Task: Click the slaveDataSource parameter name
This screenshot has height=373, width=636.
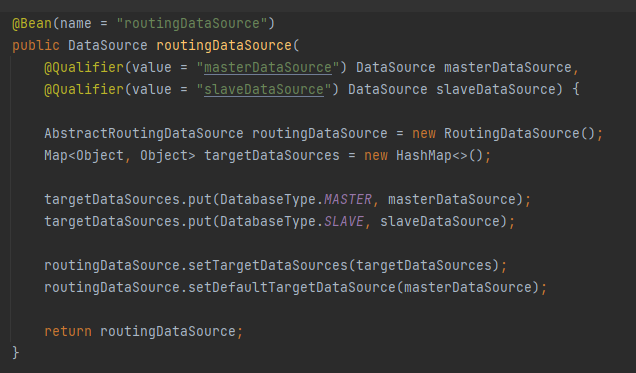Action: pyautogui.click(x=496, y=89)
